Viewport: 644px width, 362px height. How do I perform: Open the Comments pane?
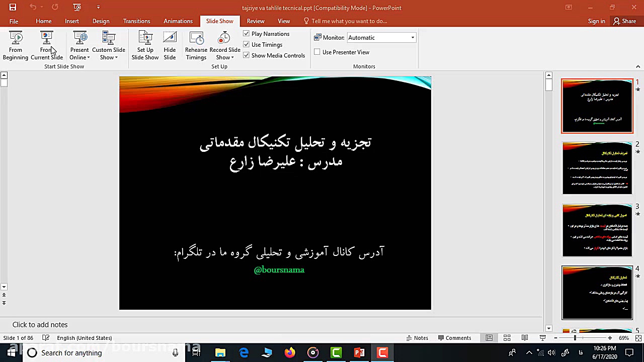pyautogui.click(x=454, y=337)
